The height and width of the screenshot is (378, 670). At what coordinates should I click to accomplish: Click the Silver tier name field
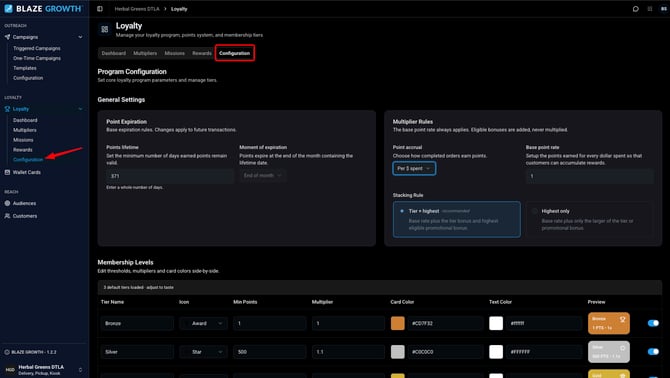(x=137, y=352)
